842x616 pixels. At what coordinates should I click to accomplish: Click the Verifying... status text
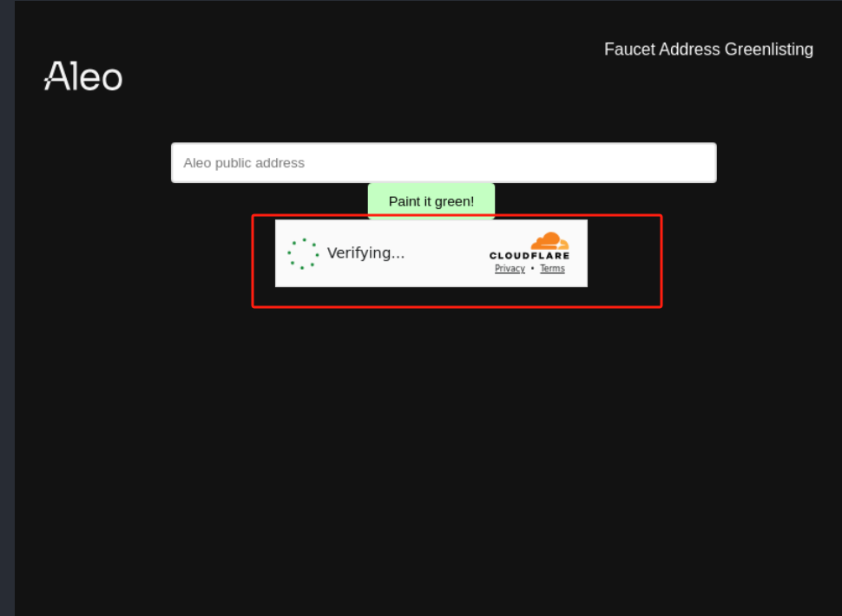365,253
